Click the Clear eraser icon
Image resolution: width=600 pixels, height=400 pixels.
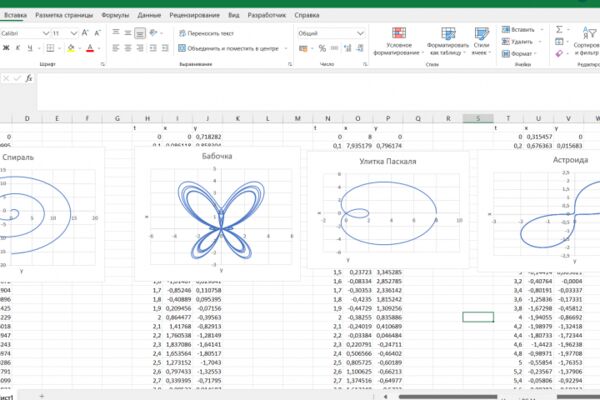click(x=559, y=54)
